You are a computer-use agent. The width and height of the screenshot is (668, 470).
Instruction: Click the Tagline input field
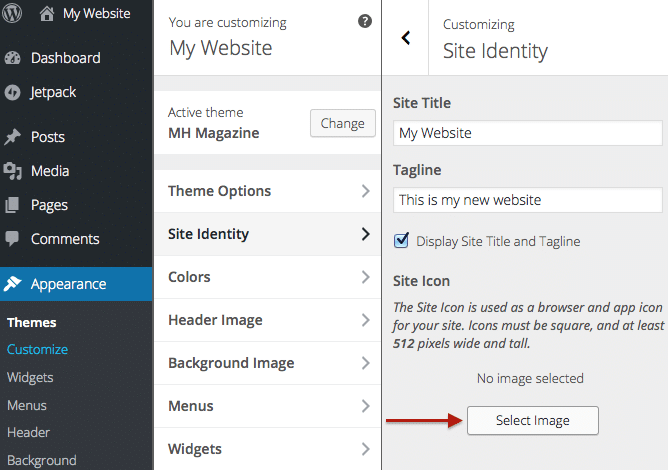[x=527, y=200]
